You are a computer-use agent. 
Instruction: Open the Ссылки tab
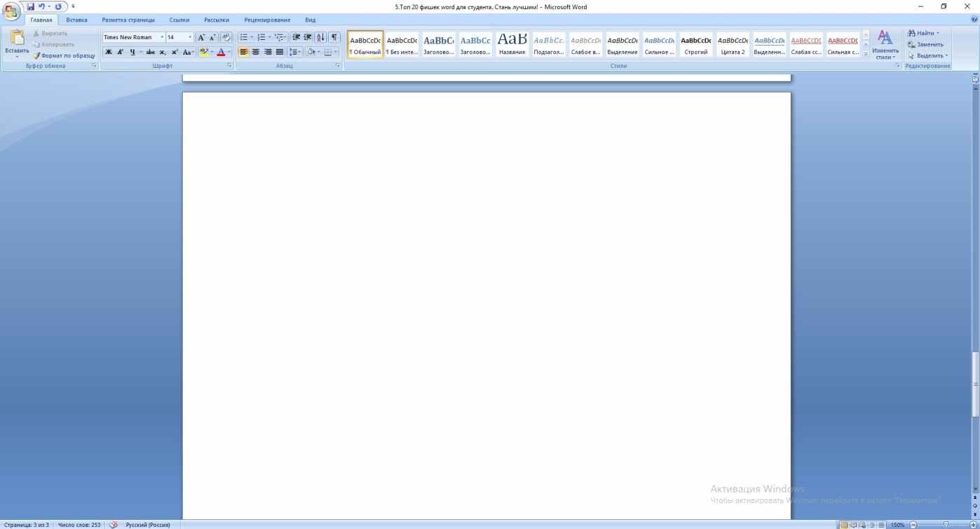tap(179, 20)
